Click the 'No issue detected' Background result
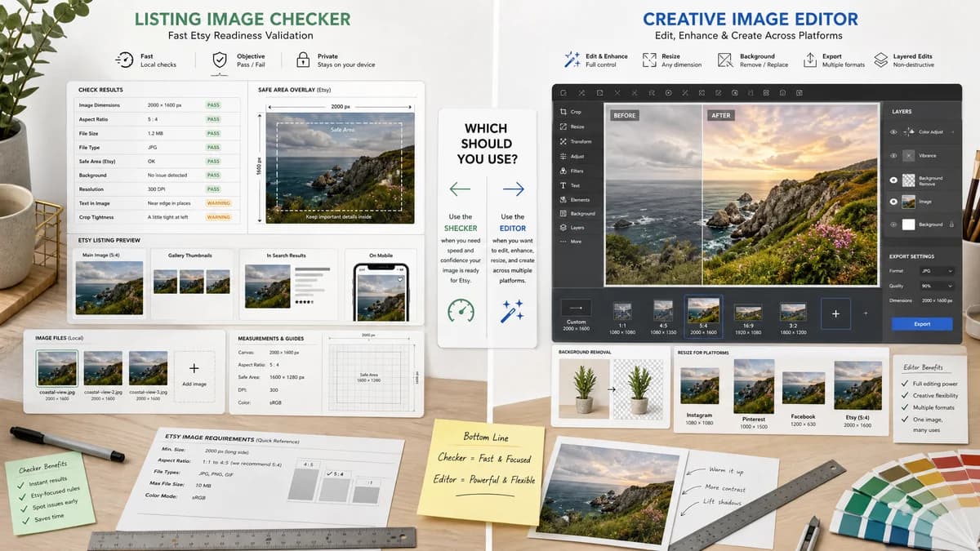 pyautogui.click(x=167, y=175)
